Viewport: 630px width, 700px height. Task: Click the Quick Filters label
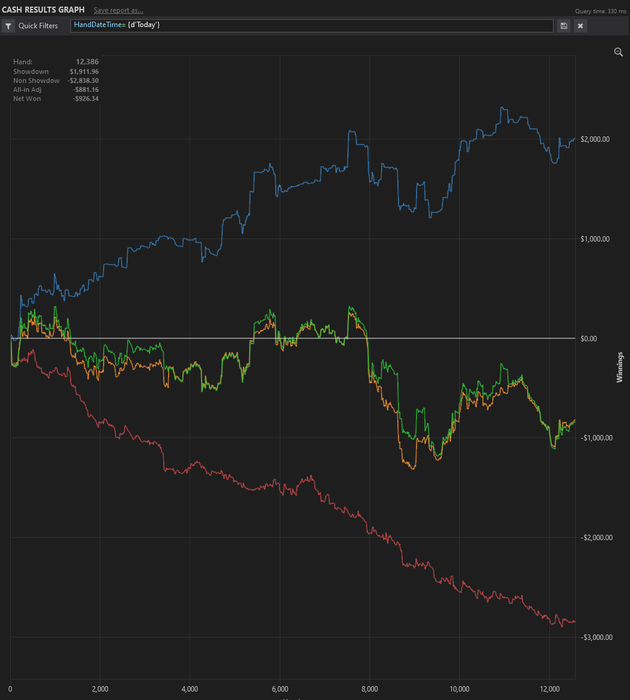(x=38, y=26)
